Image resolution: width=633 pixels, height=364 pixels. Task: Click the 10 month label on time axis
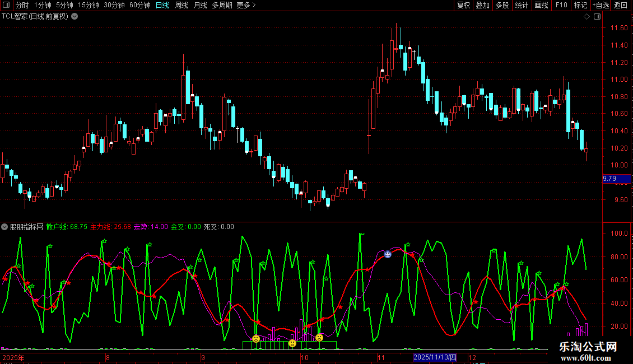tap(304, 357)
